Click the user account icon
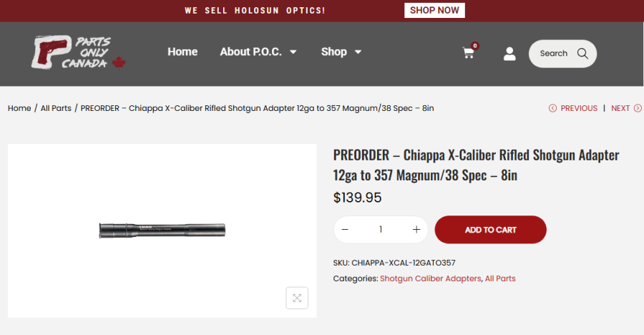The image size is (644, 335). [x=509, y=54]
